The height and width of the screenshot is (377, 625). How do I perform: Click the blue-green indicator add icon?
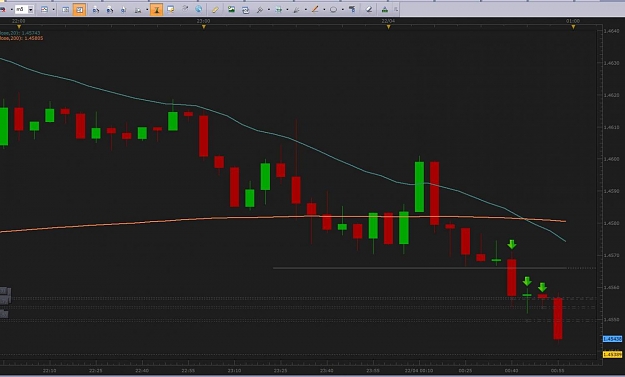pos(278,10)
